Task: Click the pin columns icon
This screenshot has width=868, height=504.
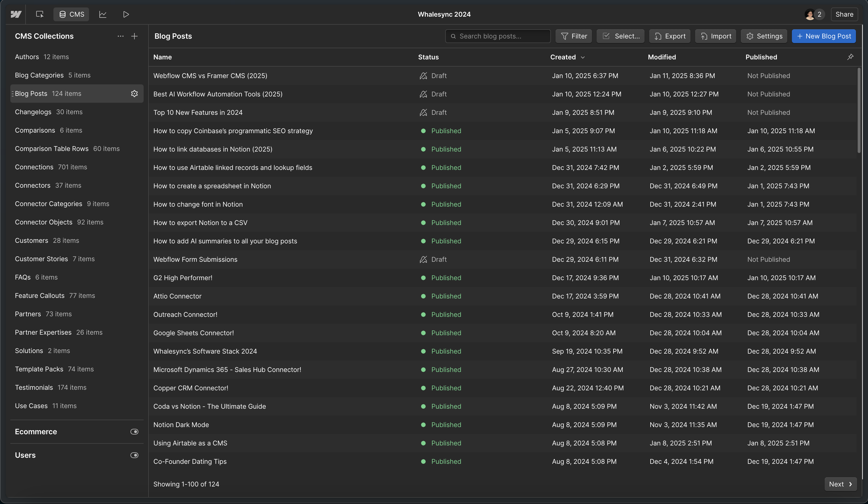Action: (x=850, y=57)
